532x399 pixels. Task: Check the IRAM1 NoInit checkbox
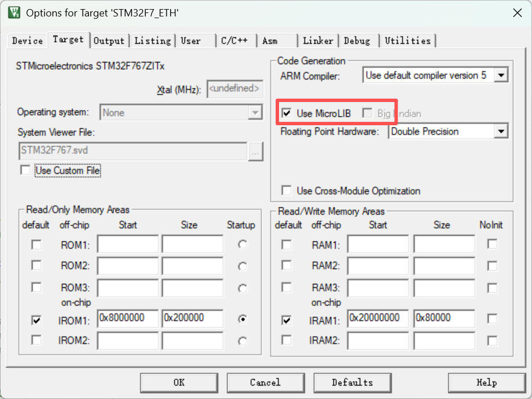[x=492, y=319]
